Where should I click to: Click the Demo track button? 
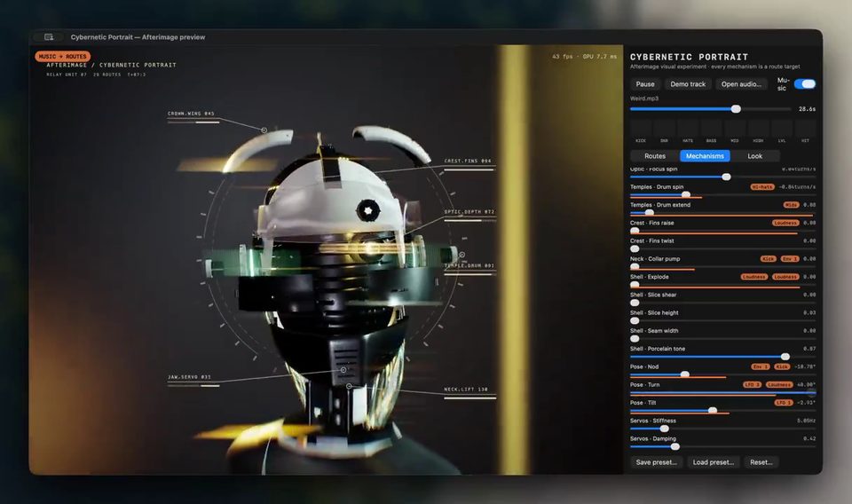[x=688, y=84]
